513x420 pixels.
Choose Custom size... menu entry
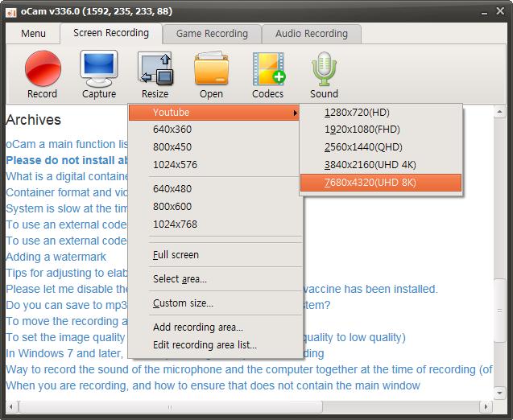pos(183,303)
